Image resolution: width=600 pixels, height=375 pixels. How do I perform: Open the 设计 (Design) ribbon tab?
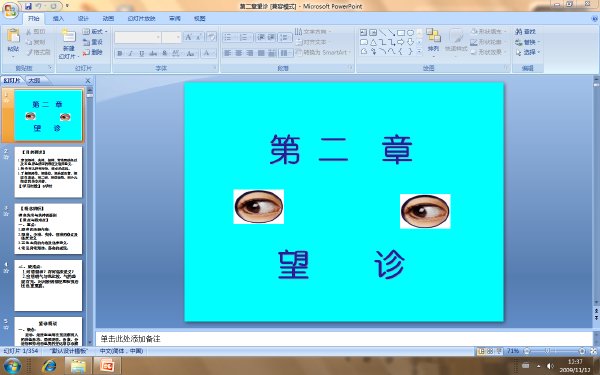pyautogui.click(x=83, y=18)
